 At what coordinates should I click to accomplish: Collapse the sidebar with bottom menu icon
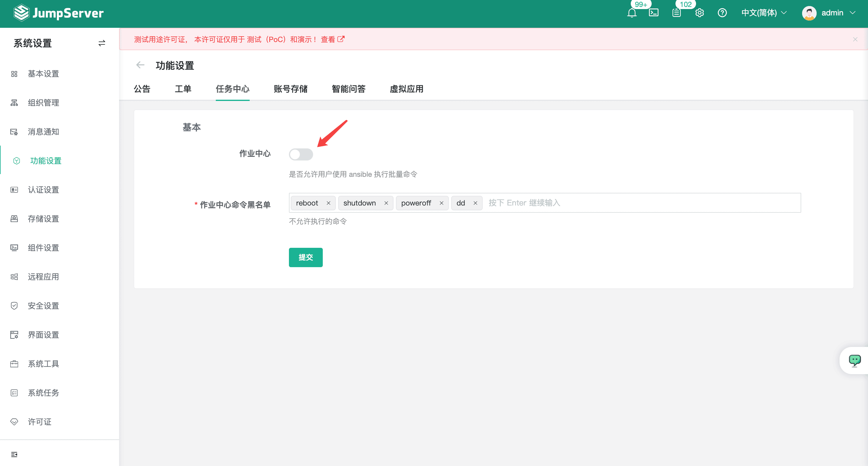[14, 455]
